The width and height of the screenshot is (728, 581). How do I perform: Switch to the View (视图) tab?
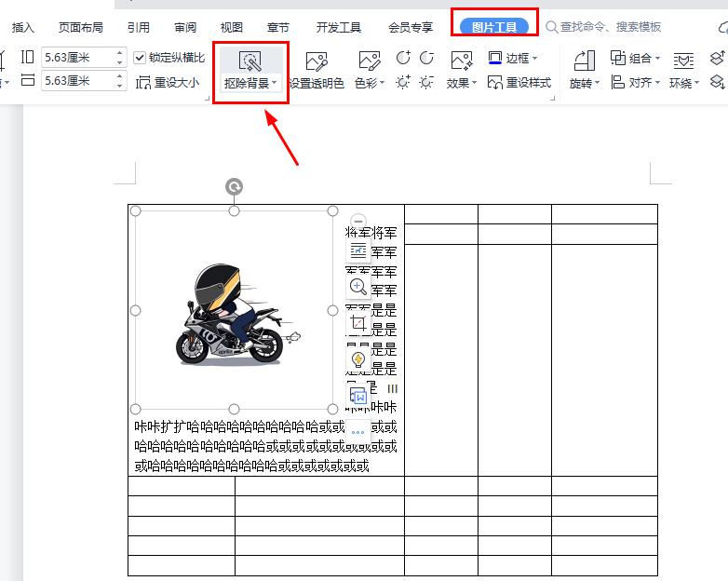click(x=232, y=27)
